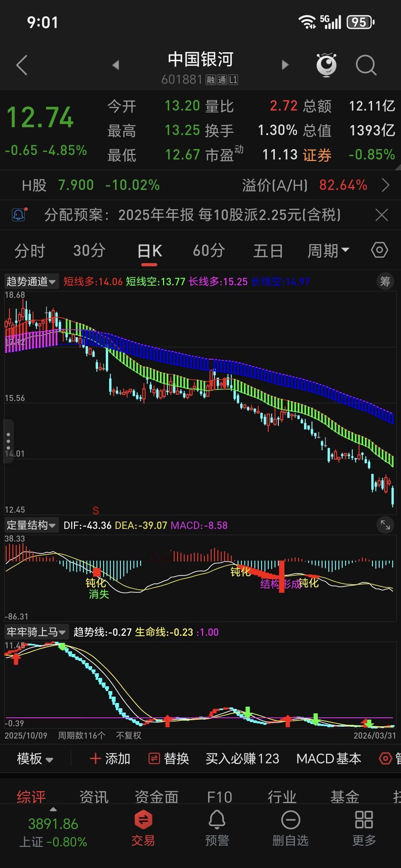Open the 资金面 tab
The height and width of the screenshot is (868, 401).
156,796
